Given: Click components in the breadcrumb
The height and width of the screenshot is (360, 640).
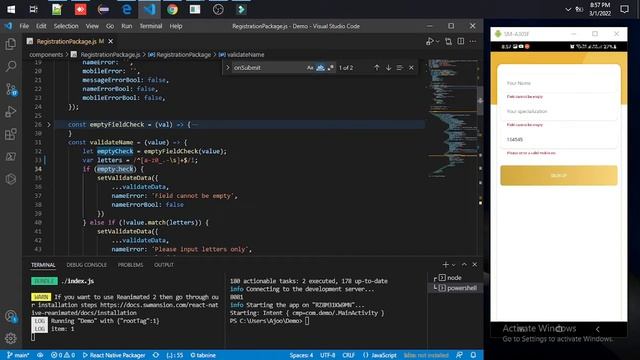Looking at the screenshot, I should [46, 55].
